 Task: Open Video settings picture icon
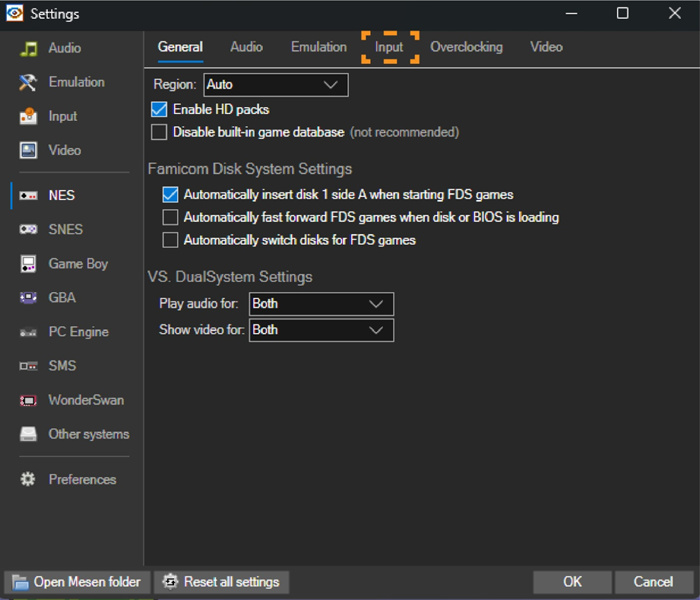coord(28,151)
